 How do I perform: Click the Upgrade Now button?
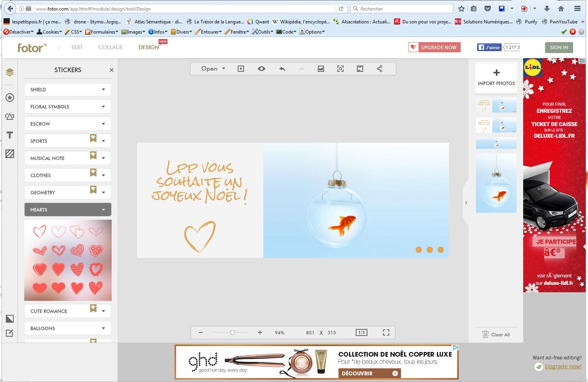click(x=435, y=47)
